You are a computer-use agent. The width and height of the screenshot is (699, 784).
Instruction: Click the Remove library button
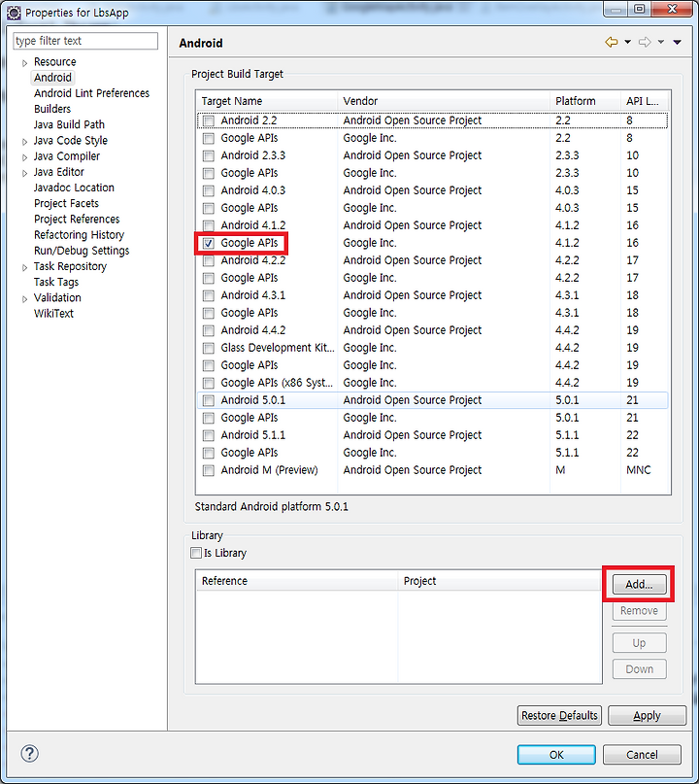click(639, 610)
